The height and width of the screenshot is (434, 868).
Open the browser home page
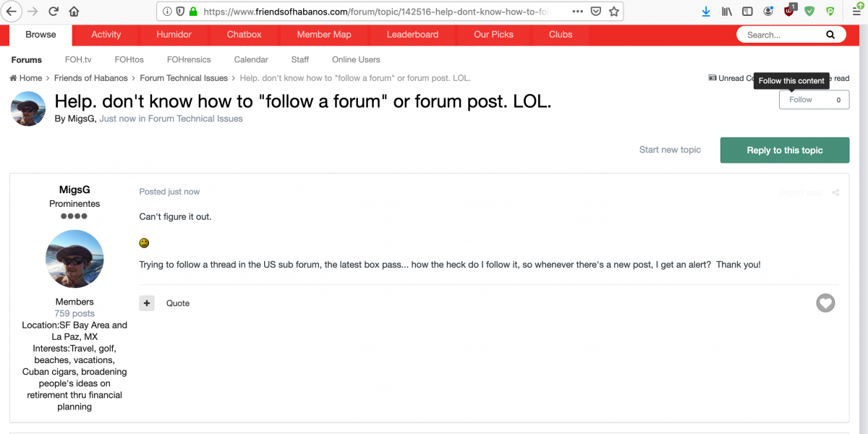click(75, 12)
